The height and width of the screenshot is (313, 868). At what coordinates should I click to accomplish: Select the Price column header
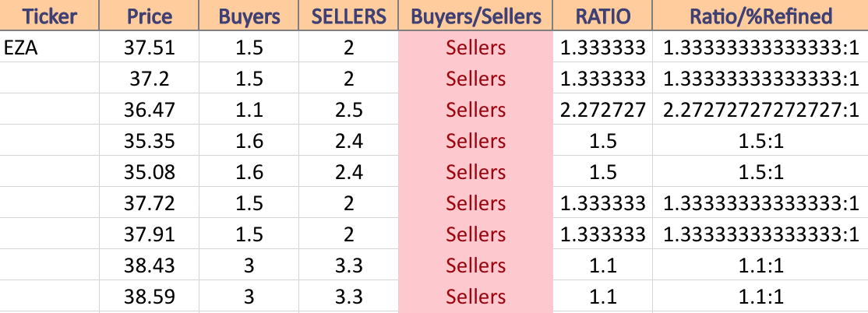149,16
